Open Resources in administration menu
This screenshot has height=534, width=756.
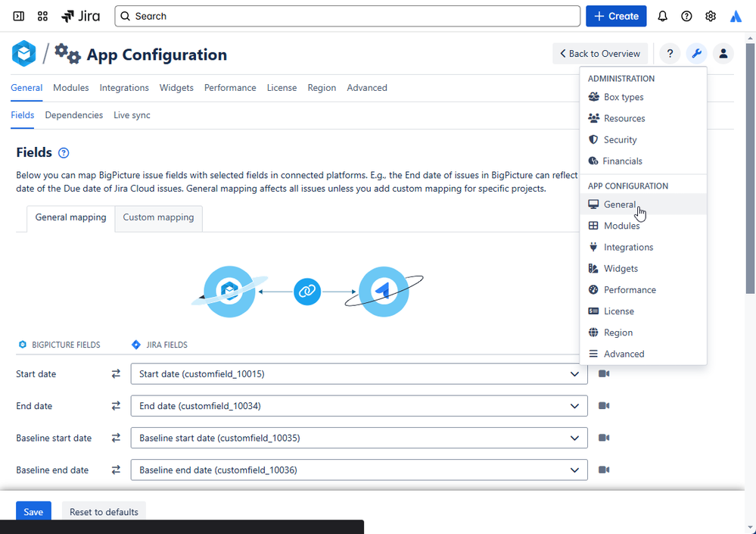click(x=643, y=118)
